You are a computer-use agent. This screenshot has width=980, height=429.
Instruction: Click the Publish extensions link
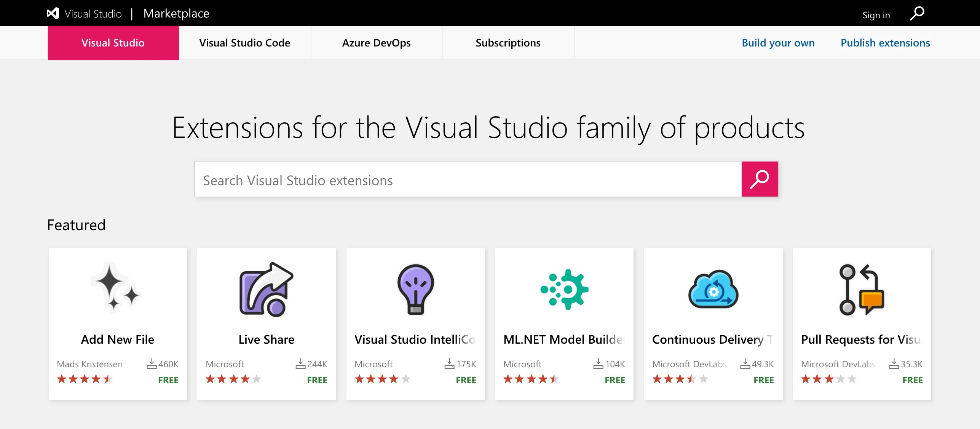coord(885,43)
